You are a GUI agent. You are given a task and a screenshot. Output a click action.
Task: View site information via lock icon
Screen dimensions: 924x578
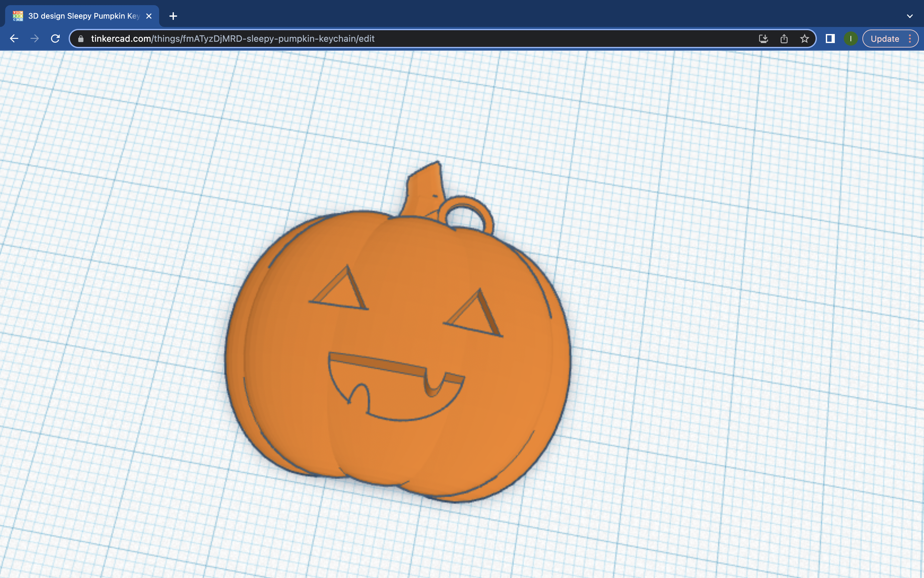tap(81, 39)
